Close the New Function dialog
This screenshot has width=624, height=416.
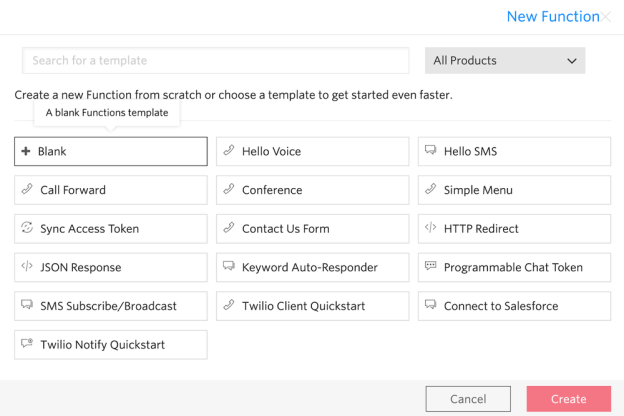coord(606,17)
